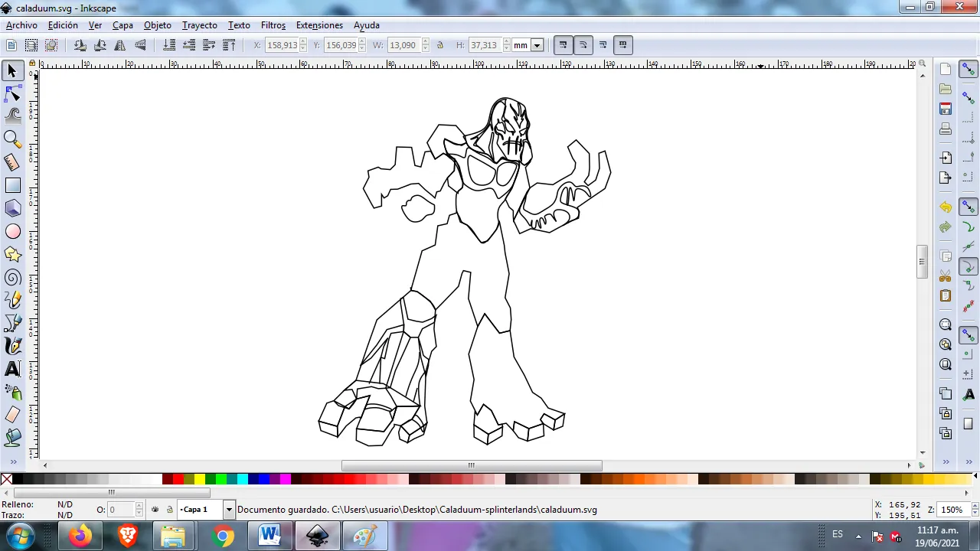Flip selection horizontally
This screenshot has width=980, height=551.
click(x=120, y=45)
